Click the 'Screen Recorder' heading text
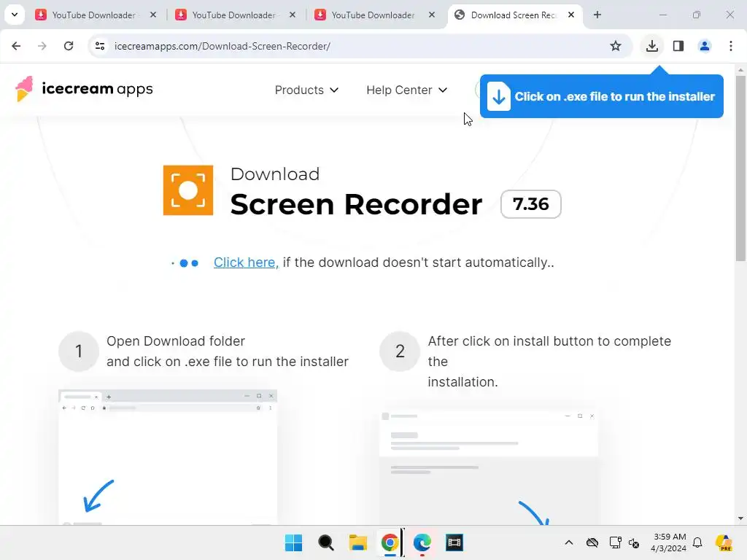The width and height of the screenshot is (747, 560). [x=356, y=204]
